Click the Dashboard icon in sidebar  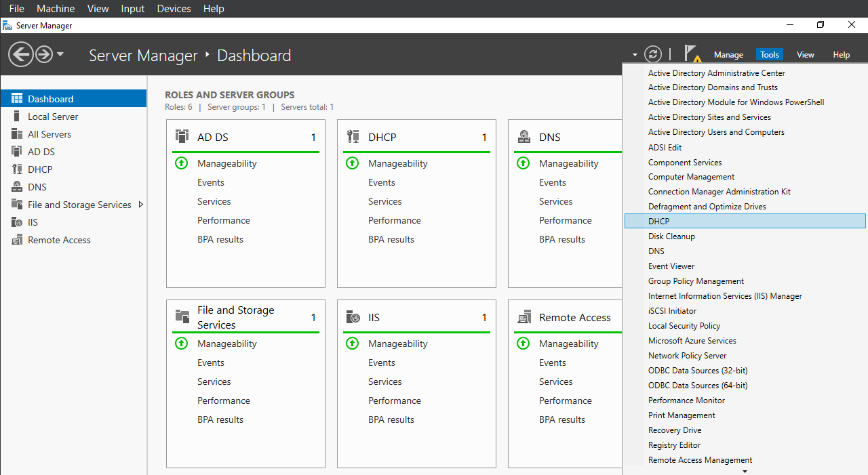point(17,99)
